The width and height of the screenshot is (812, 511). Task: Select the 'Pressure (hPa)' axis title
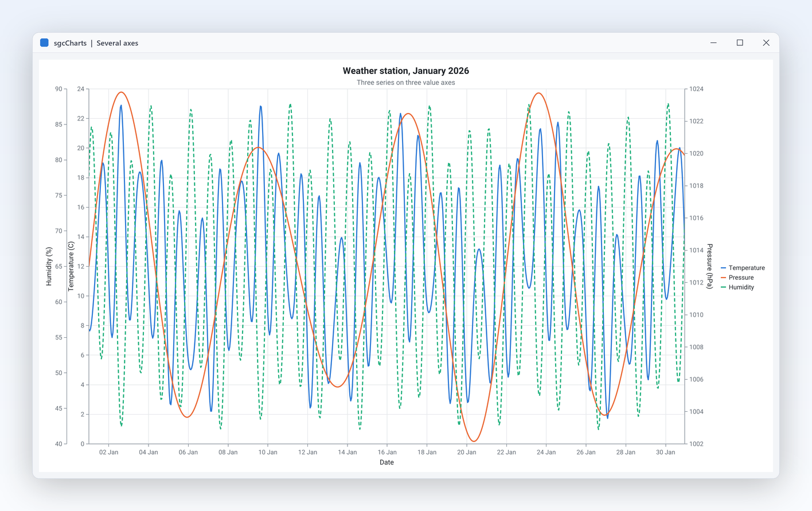710,267
